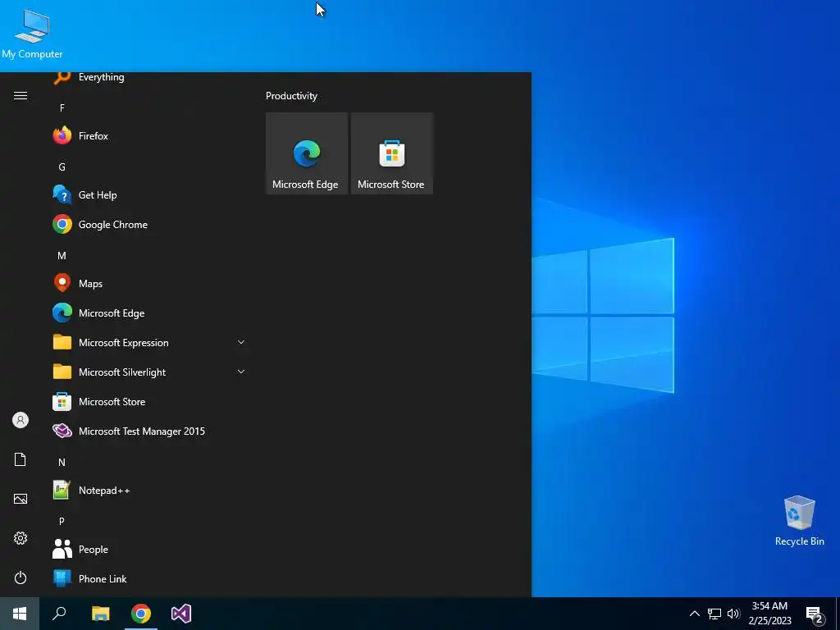Open Firefox from the app list
The image size is (840, 630).
tap(148, 136)
